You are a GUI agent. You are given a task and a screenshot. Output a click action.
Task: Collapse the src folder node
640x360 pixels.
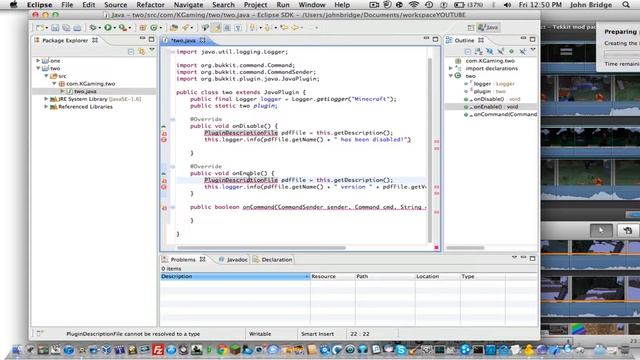46,76
